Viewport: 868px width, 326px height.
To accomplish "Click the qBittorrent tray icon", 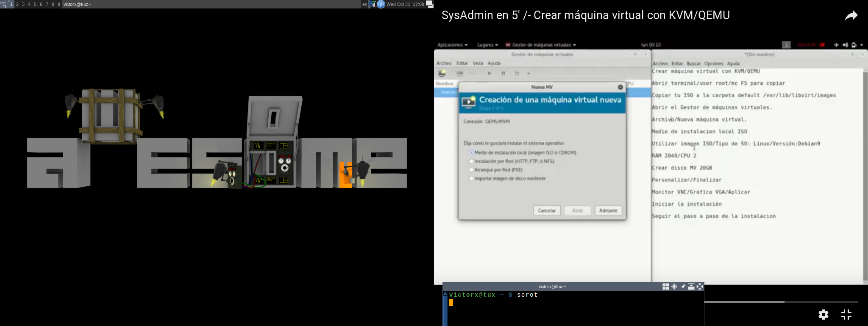I will 381,4.
